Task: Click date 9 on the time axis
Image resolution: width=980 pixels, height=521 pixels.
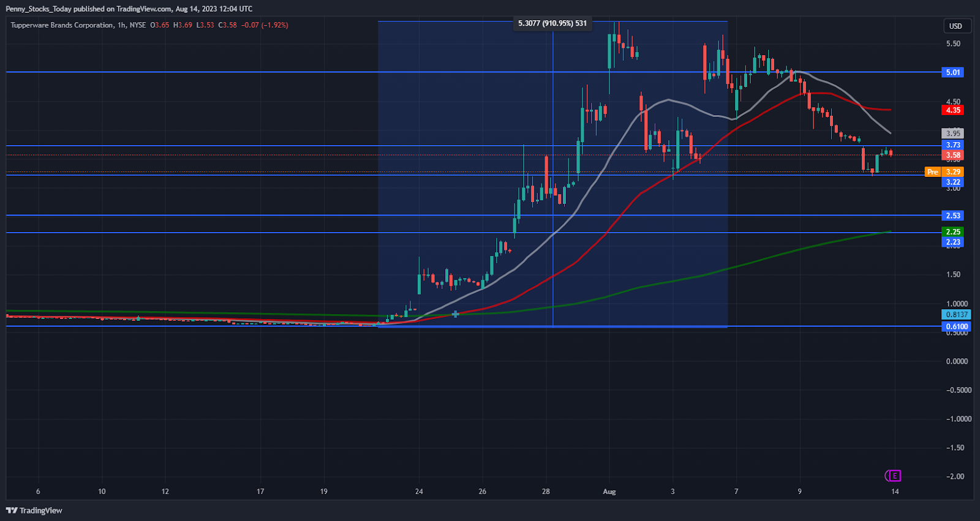Action: tap(799, 492)
